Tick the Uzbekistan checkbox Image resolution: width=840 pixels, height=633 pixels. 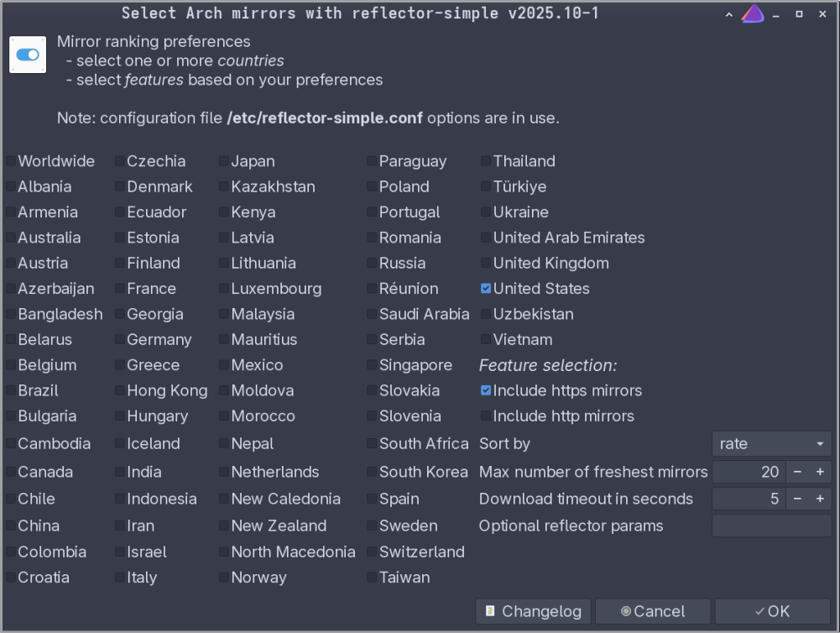click(x=486, y=314)
